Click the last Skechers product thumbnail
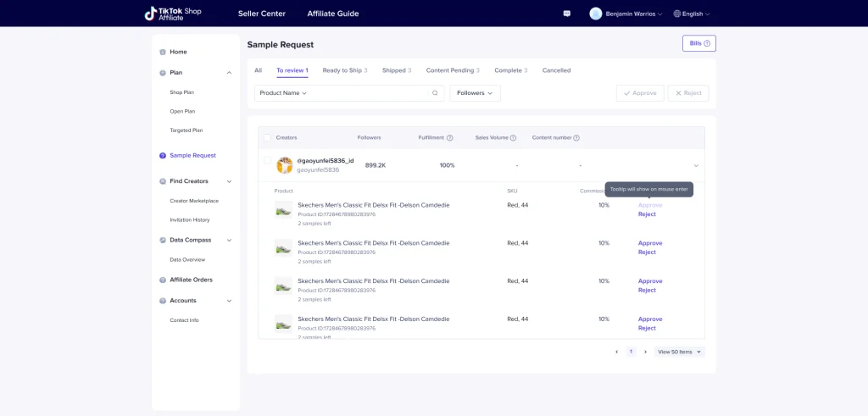 (x=283, y=324)
